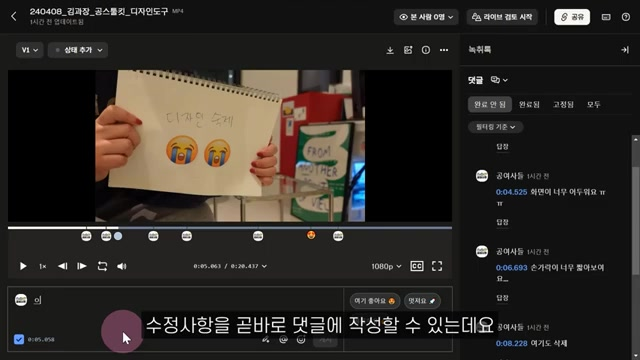Download the video file

(390, 50)
